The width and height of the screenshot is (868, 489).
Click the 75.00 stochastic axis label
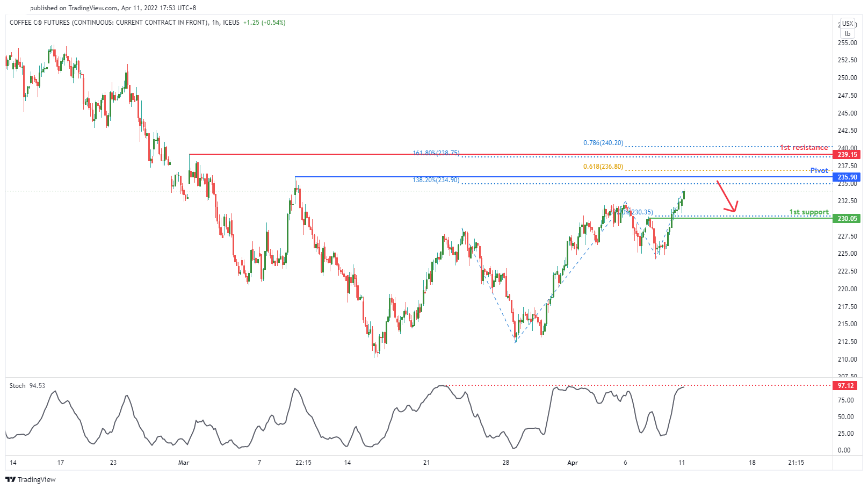pos(845,400)
